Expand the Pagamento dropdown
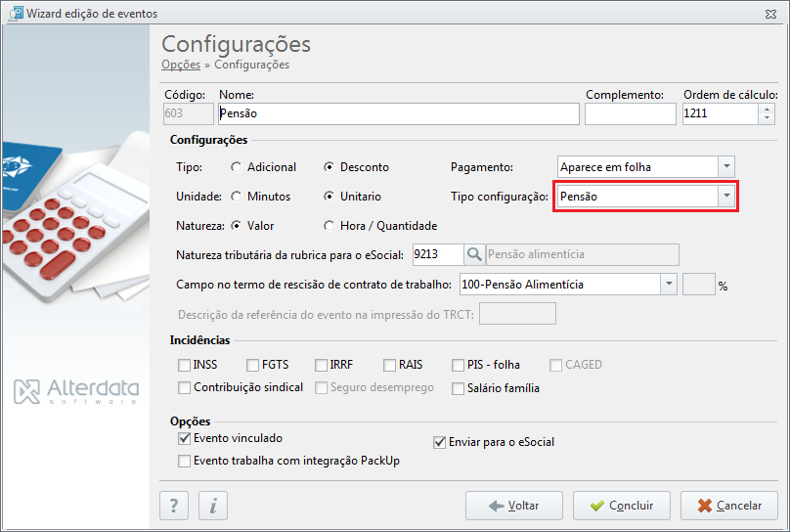Viewport: 790px width, 532px height. 726,167
